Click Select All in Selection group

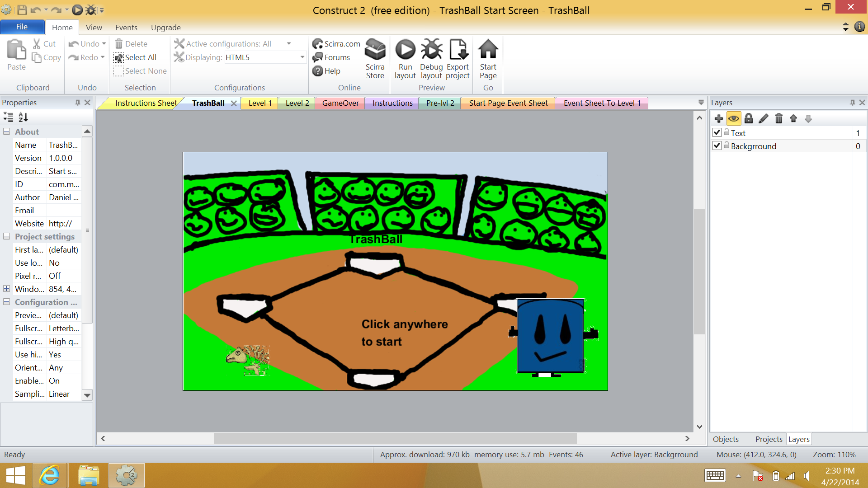point(140,57)
